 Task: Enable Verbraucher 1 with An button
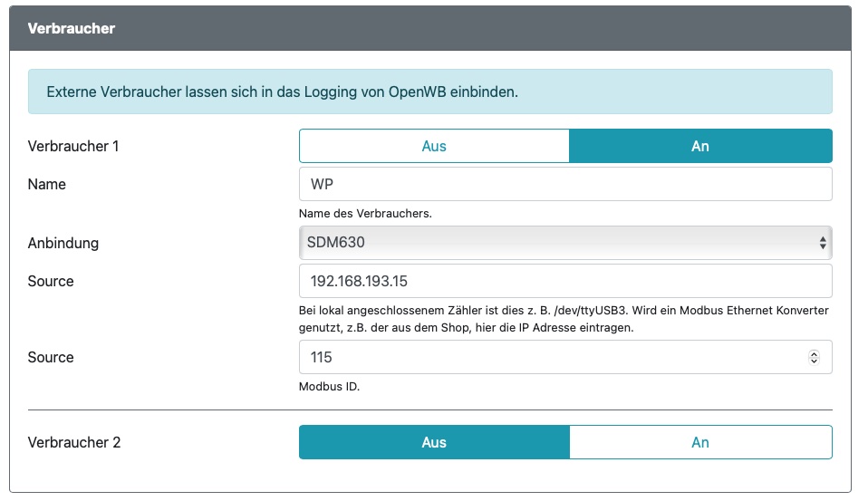[x=699, y=146]
